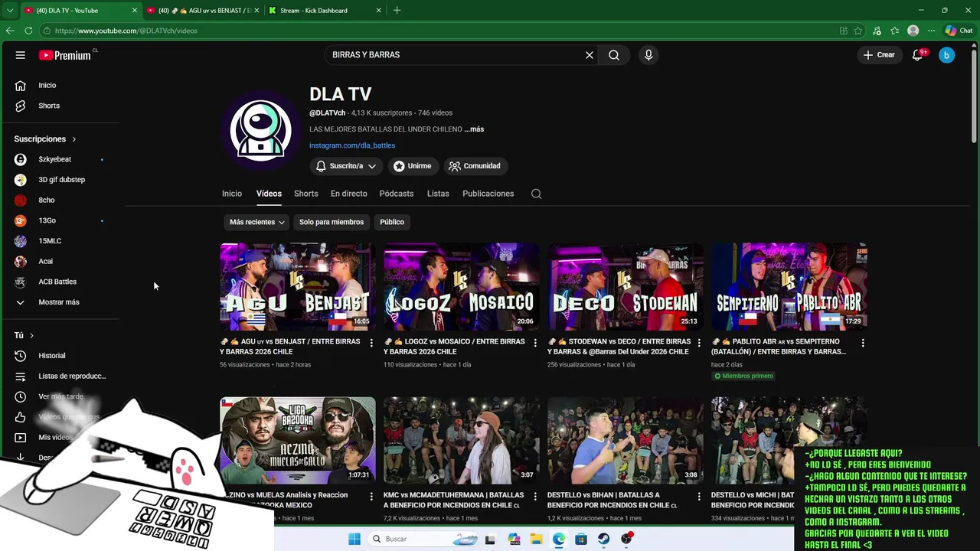Open ACB Battles subscription channel
The height and width of the screenshot is (551, 980).
tap(58, 282)
